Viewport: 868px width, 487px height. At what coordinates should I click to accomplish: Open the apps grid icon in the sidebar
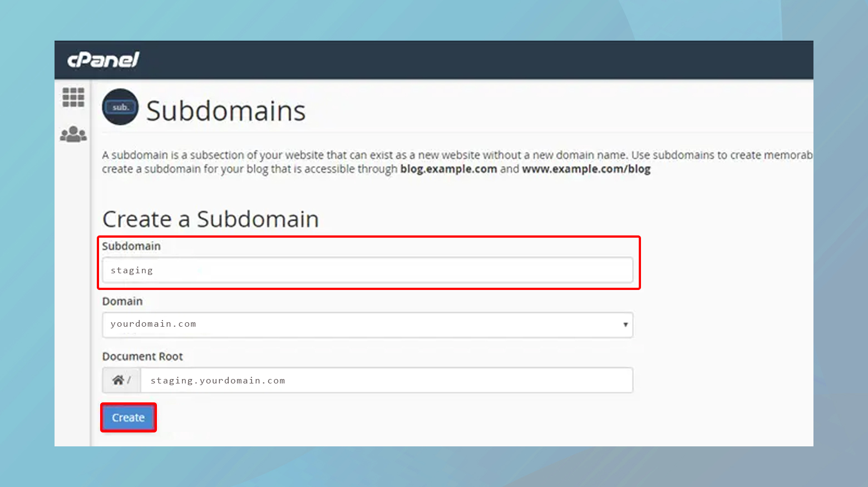coord(73,98)
